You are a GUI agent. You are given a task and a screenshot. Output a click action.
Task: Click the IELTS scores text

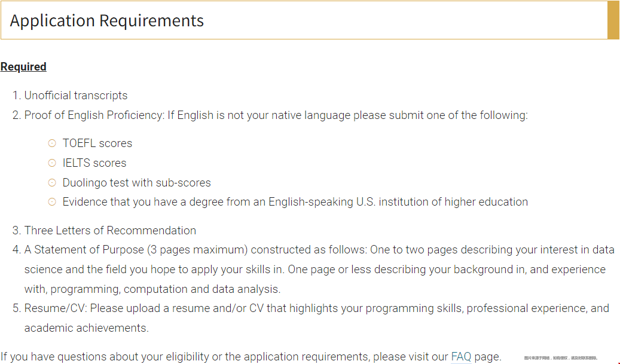[94, 163]
